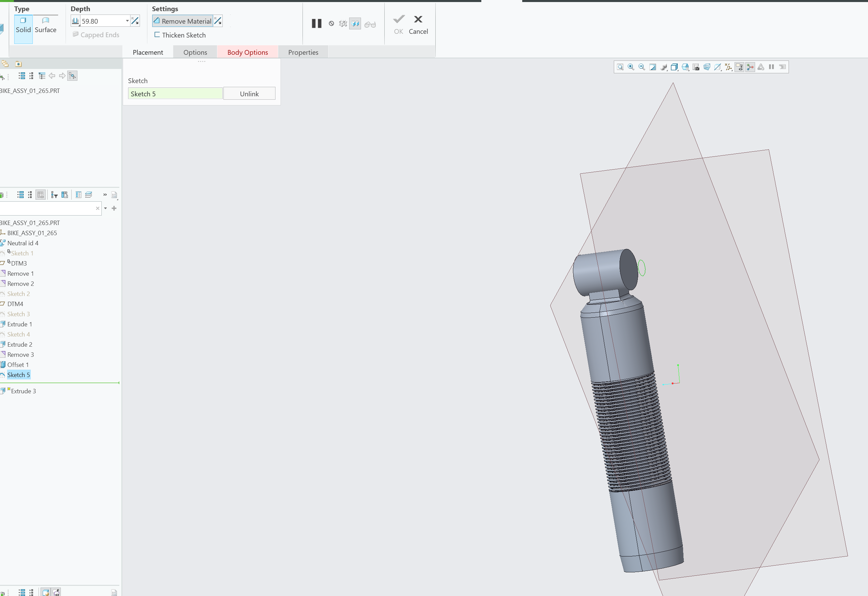Toggle the Remove Material setting

[183, 21]
